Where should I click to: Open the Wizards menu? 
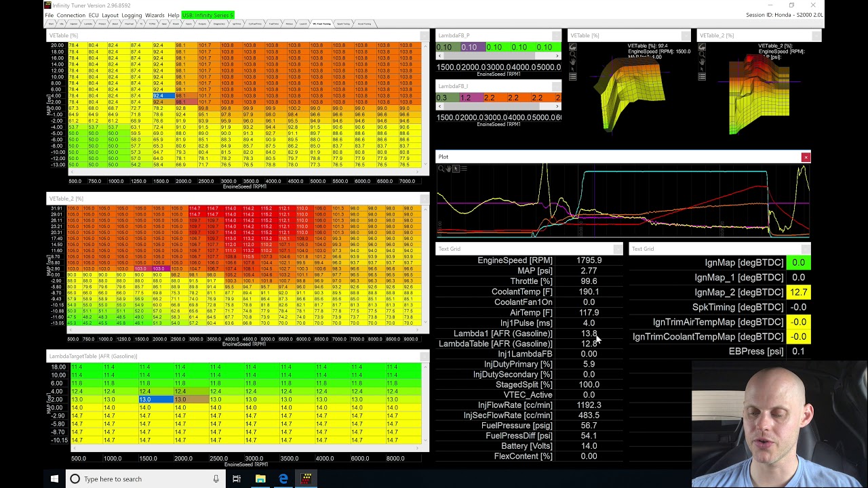click(x=155, y=15)
